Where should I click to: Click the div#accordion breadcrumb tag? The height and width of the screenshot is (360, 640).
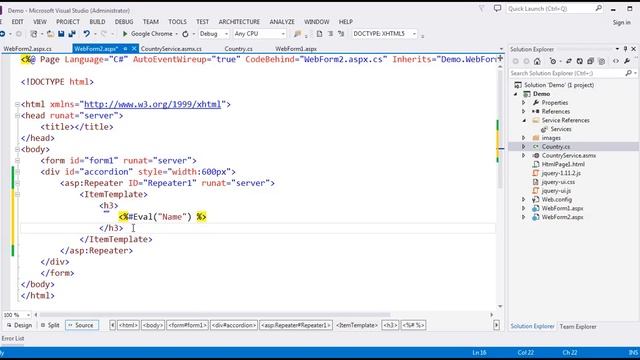(233, 325)
